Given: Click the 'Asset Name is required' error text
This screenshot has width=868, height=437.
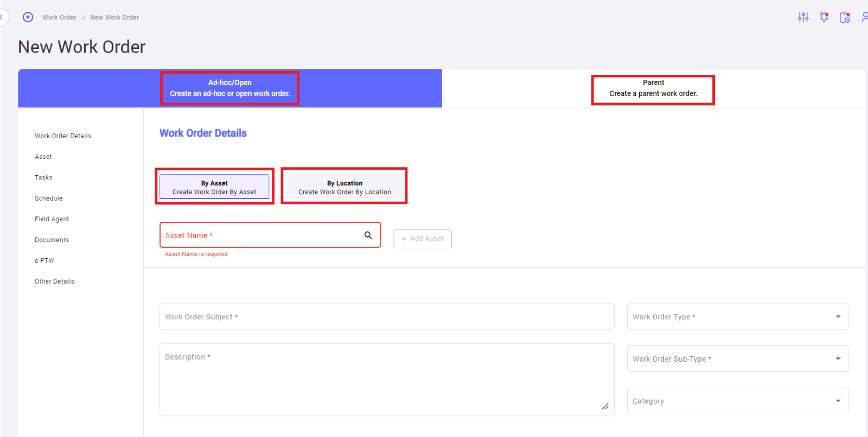Looking at the screenshot, I should pos(196,254).
